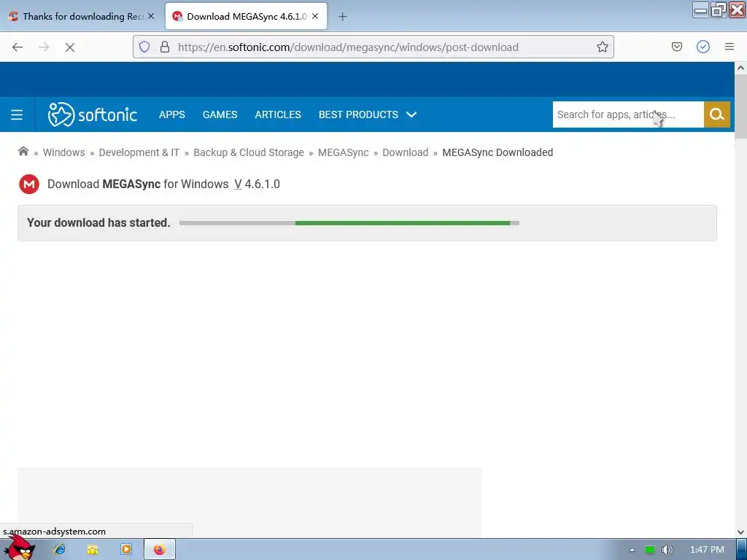Select the Download MEGASync 4.6.1.0 tab
The width and height of the screenshot is (747, 560).
pyautogui.click(x=247, y=17)
